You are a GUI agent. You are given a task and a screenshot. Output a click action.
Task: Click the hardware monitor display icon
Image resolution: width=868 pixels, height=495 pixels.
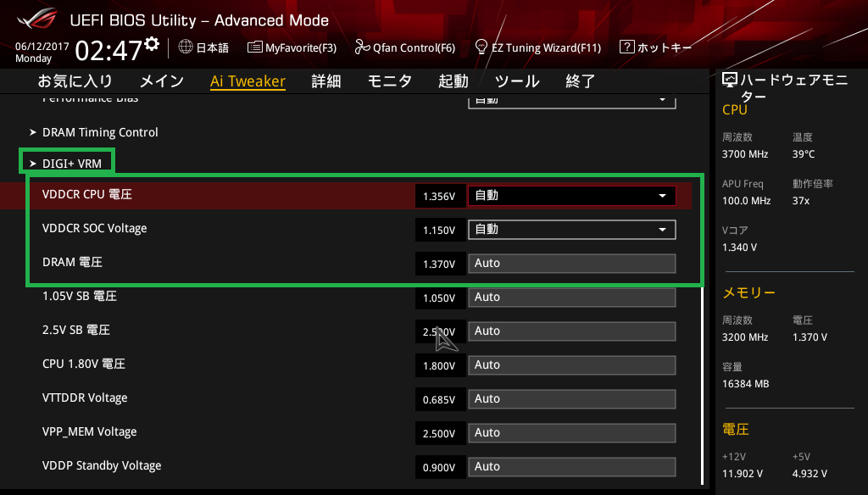pyautogui.click(x=730, y=81)
